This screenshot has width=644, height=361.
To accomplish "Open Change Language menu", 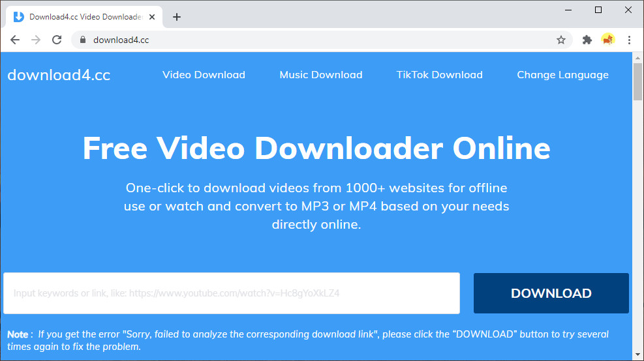I will pyautogui.click(x=562, y=75).
